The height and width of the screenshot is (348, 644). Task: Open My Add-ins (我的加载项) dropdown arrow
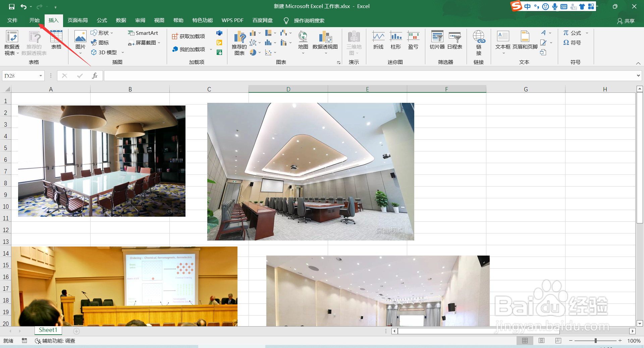pyautogui.click(x=211, y=49)
